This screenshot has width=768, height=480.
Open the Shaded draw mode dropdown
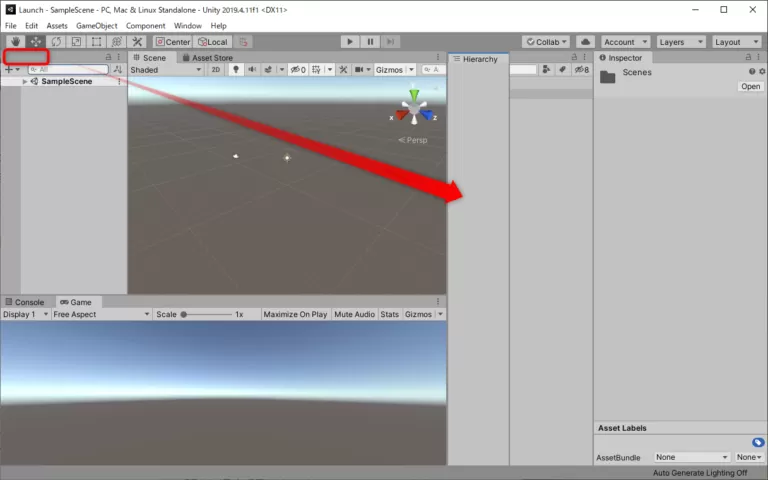166,70
